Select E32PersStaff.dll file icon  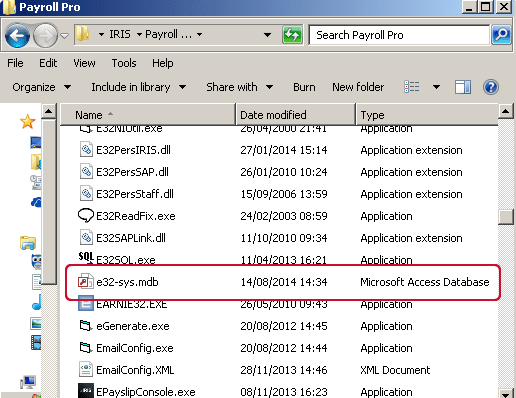[x=86, y=194]
